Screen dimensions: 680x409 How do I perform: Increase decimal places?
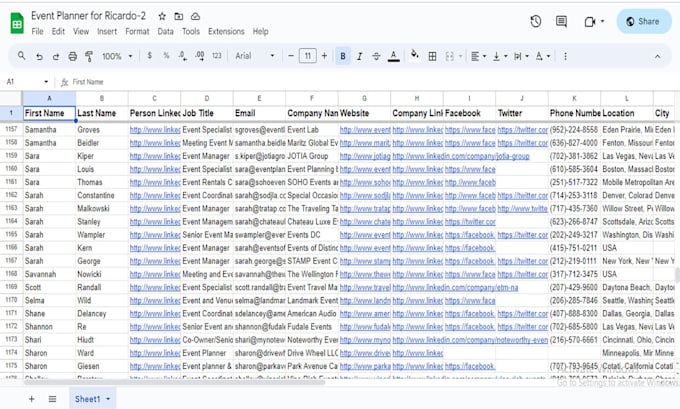pyautogui.click(x=199, y=56)
